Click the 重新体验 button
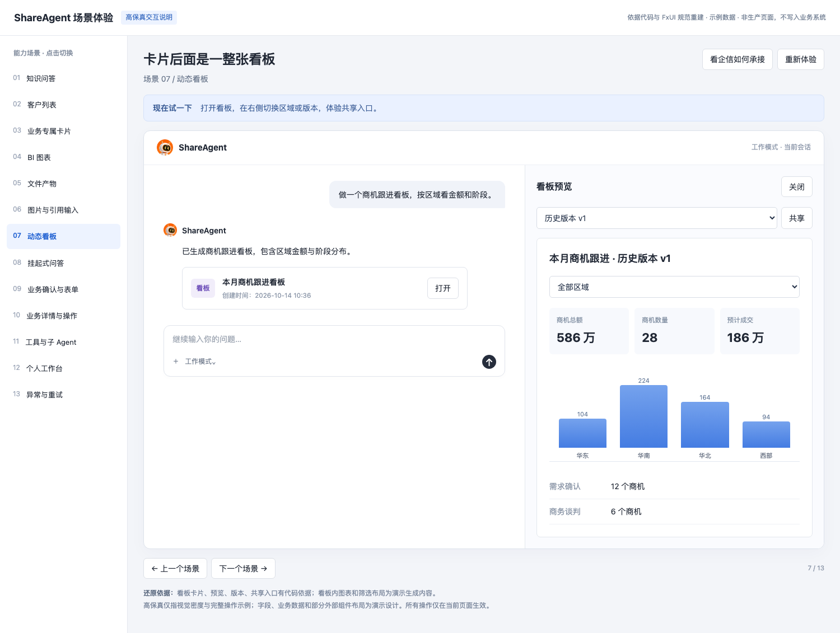 coord(801,59)
